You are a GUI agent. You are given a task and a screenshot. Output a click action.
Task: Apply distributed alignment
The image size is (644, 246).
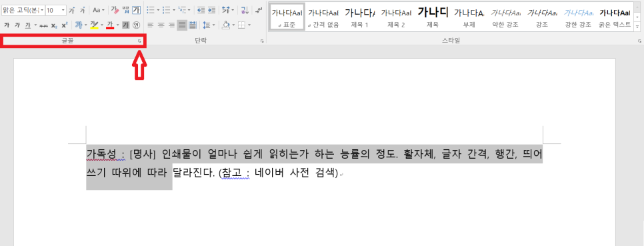tap(192, 25)
